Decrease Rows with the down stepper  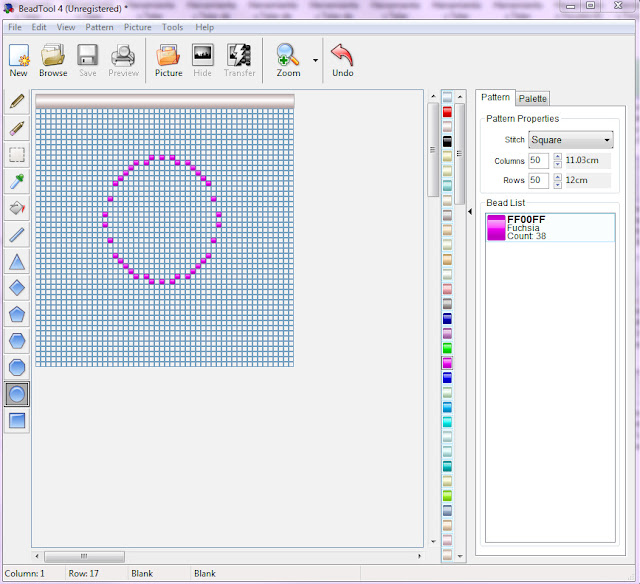coord(558,184)
